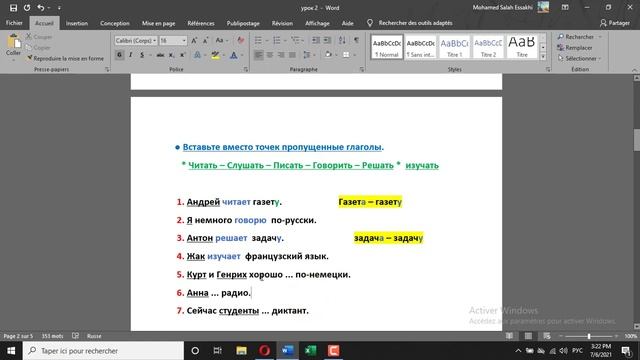Open Opera browser from the taskbar
The width and height of the screenshot is (640, 360).
(x=264, y=351)
